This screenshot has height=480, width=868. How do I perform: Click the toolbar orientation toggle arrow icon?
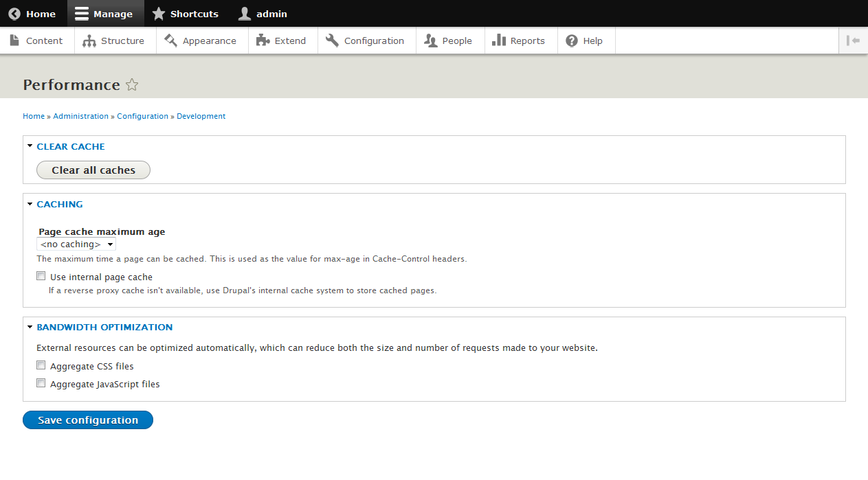pyautogui.click(x=853, y=41)
